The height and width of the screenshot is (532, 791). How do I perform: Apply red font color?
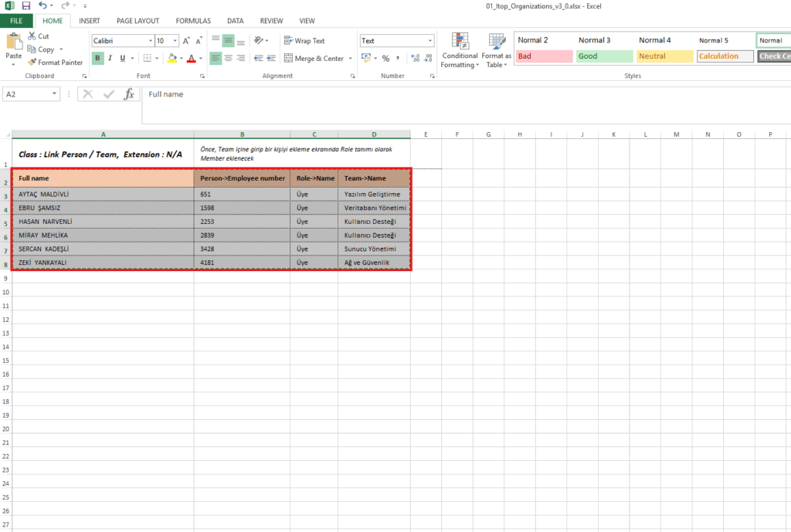[x=192, y=58]
